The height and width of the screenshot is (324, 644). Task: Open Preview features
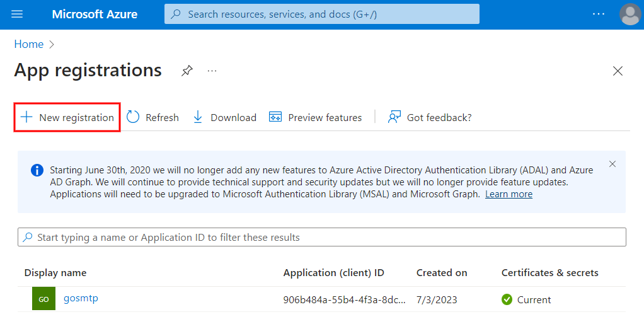coord(316,117)
